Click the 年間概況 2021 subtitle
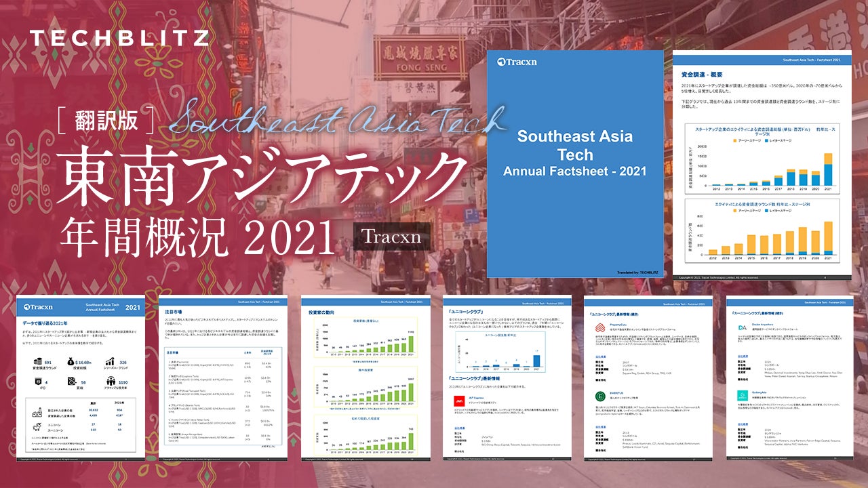The width and height of the screenshot is (868, 488). 197,237
